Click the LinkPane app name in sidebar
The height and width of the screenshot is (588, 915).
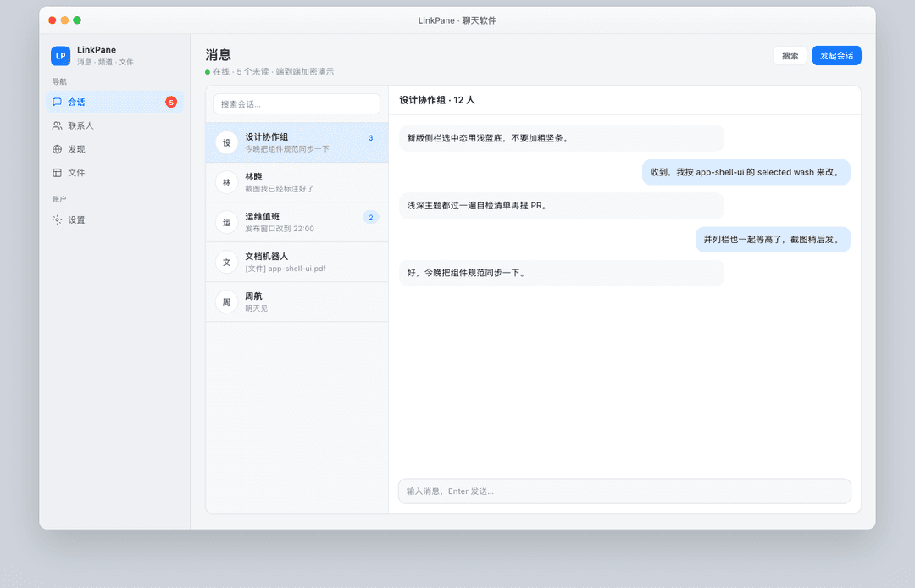(97, 50)
